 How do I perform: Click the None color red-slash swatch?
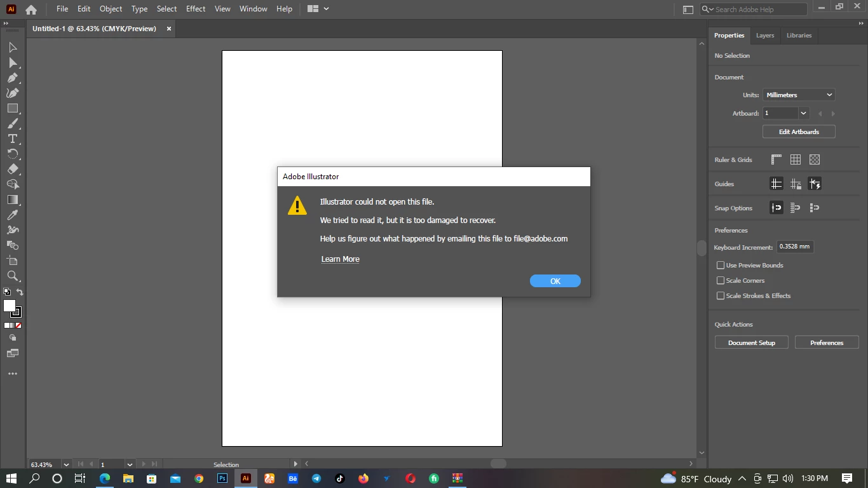coord(19,325)
